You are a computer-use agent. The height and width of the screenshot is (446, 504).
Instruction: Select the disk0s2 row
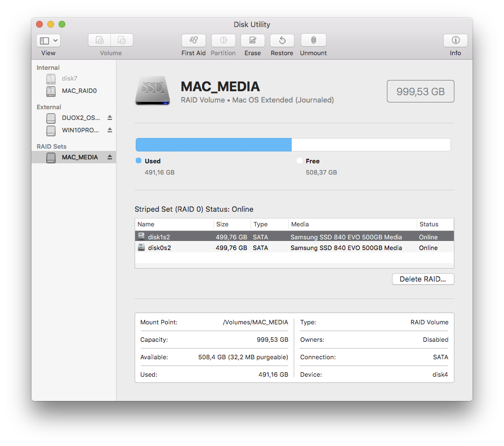(295, 248)
